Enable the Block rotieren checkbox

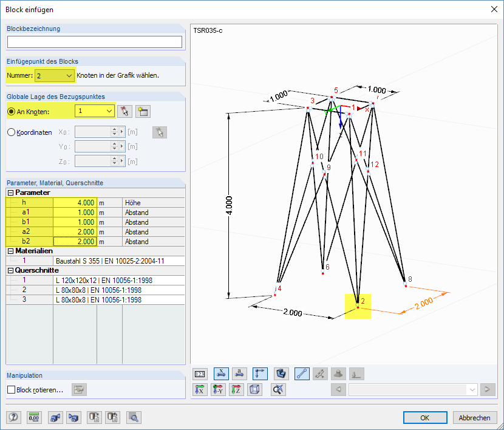point(12,390)
